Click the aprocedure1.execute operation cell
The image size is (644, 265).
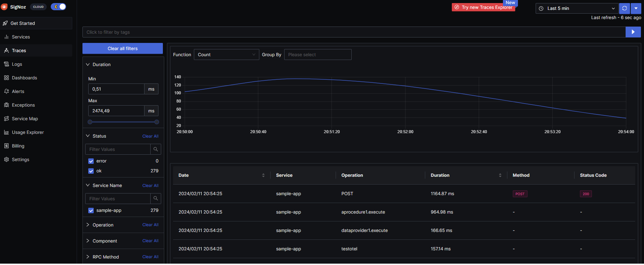tap(363, 212)
